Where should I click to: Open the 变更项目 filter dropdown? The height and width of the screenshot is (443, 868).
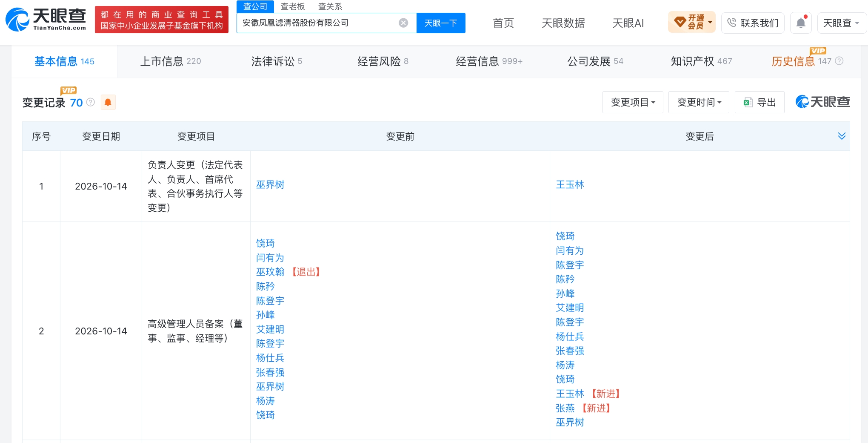point(633,102)
